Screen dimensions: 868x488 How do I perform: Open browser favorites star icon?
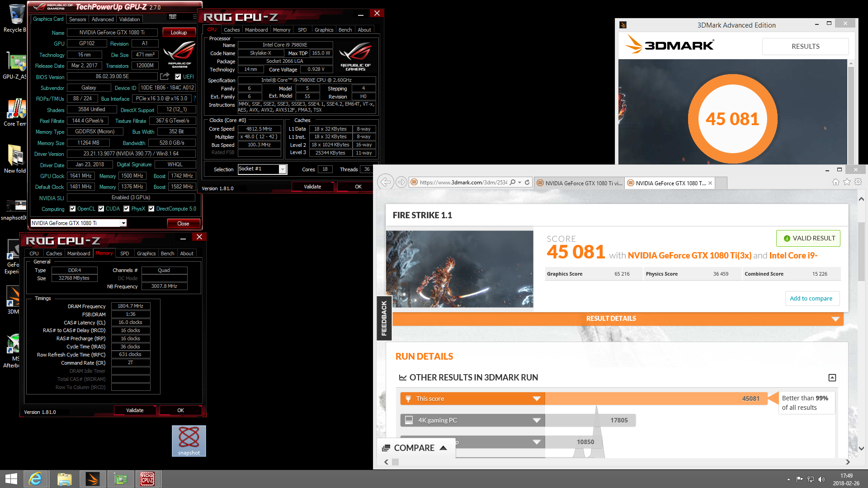[x=847, y=182]
